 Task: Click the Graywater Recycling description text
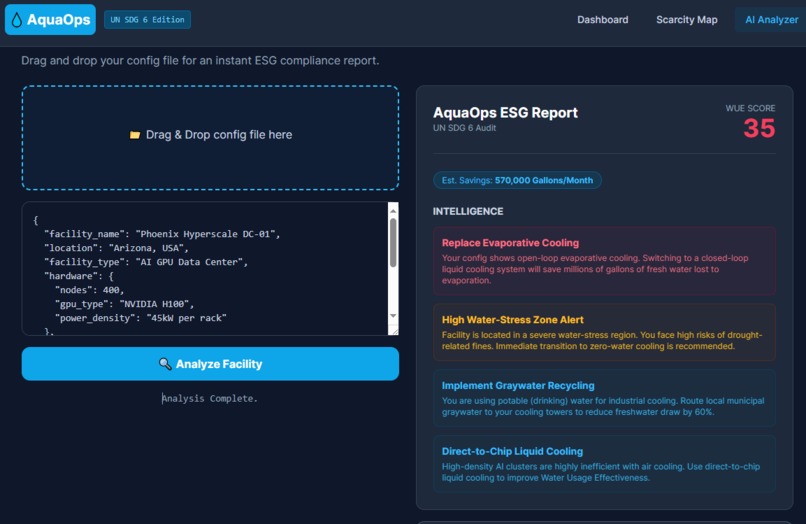point(603,406)
